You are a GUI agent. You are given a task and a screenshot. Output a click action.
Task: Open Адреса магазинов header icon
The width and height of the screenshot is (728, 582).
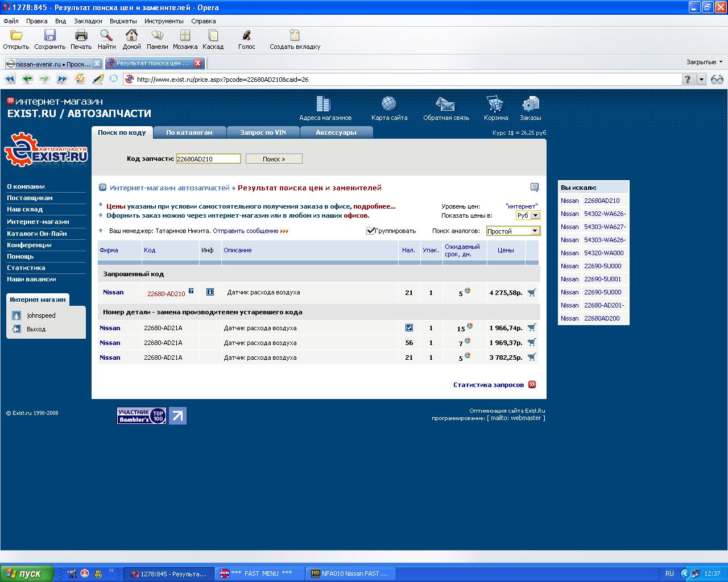coord(324,104)
